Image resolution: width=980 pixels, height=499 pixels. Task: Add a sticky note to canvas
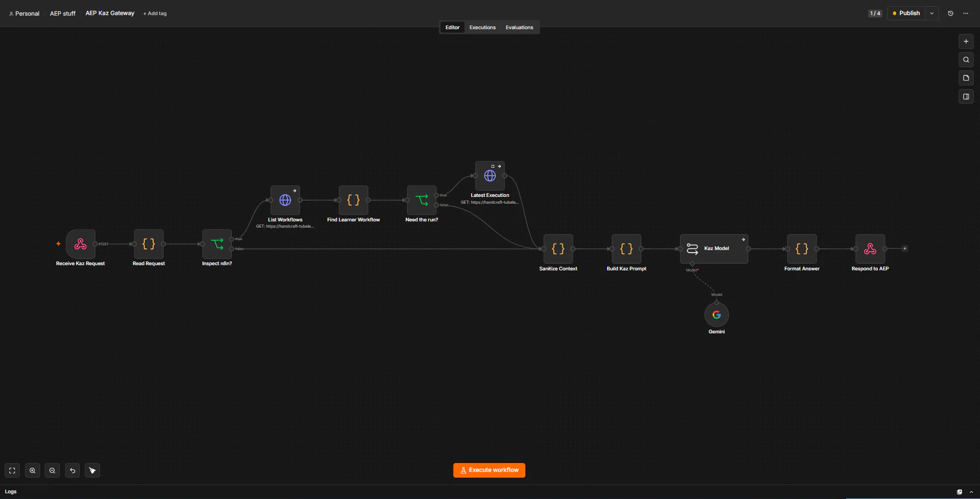point(966,78)
